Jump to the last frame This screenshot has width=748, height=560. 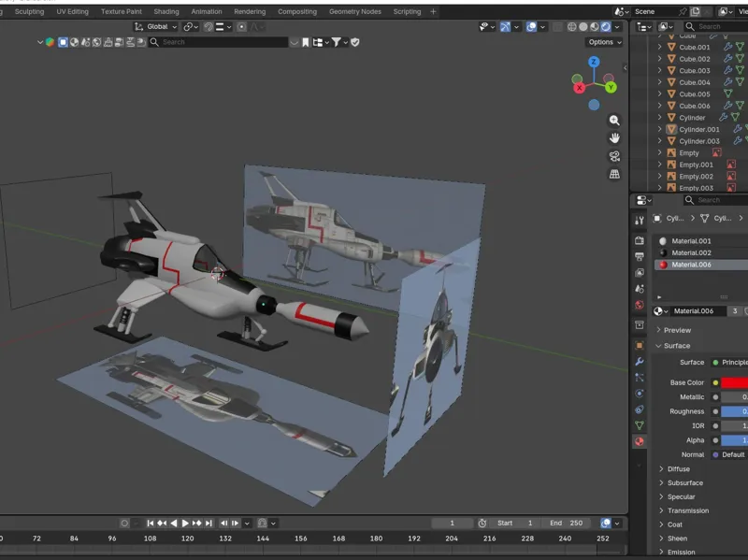click(209, 524)
